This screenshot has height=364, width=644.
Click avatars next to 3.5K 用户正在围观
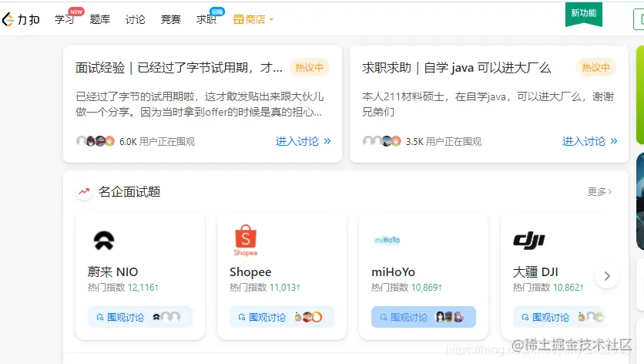(382, 141)
